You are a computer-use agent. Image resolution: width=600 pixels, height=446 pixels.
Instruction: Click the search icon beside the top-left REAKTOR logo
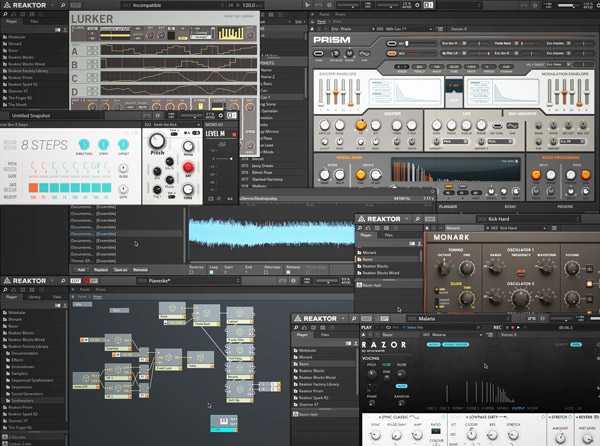pyautogui.click(x=63, y=5)
